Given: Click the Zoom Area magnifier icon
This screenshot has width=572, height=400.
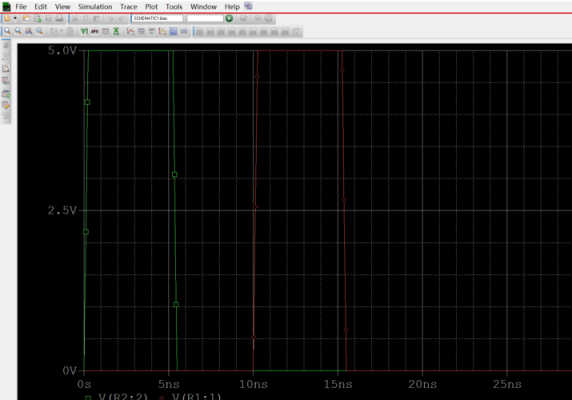Looking at the screenshot, I should 28,31.
